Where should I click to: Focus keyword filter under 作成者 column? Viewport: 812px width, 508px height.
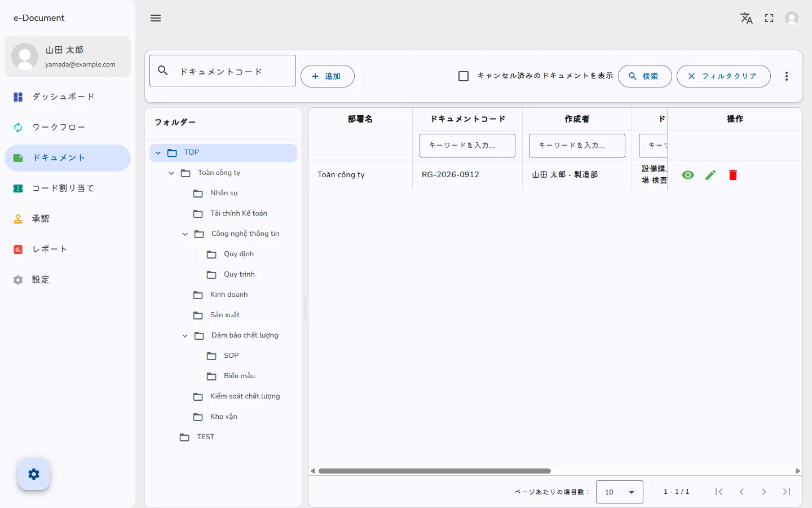(x=577, y=146)
